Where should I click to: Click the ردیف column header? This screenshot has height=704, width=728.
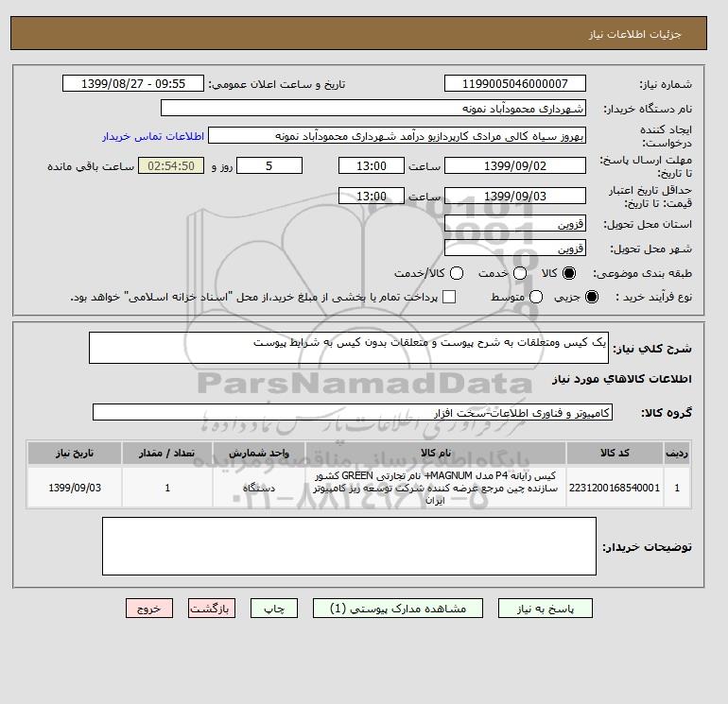(677, 453)
